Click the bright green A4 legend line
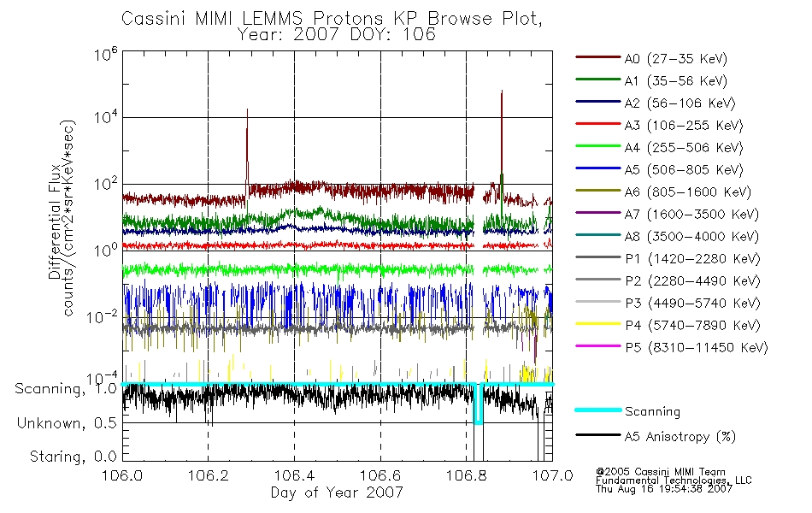 (x=597, y=146)
